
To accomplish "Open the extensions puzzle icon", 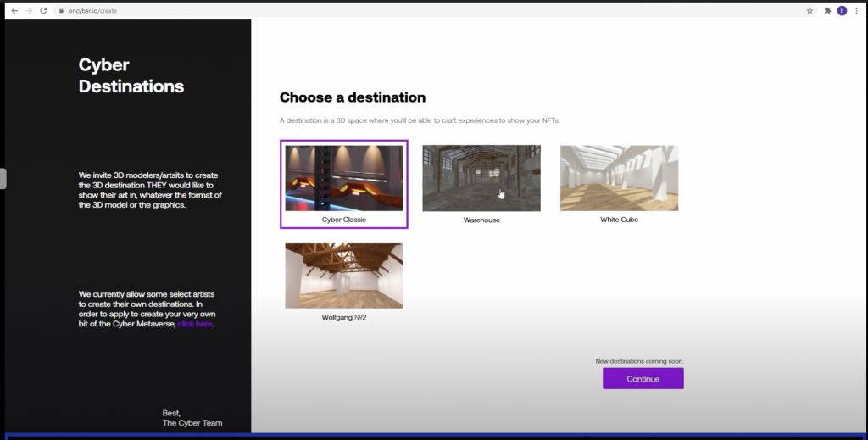I will (827, 10).
